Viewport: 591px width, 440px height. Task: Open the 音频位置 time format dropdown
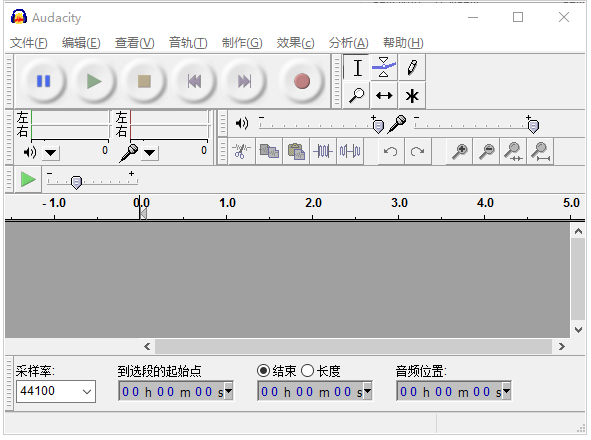tap(507, 391)
